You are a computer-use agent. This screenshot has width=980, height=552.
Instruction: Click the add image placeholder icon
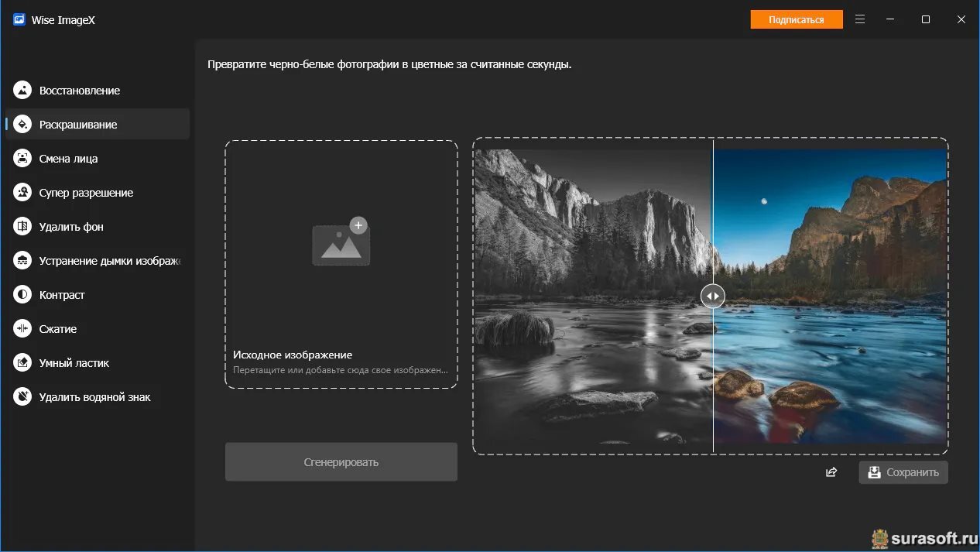point(341,242)
